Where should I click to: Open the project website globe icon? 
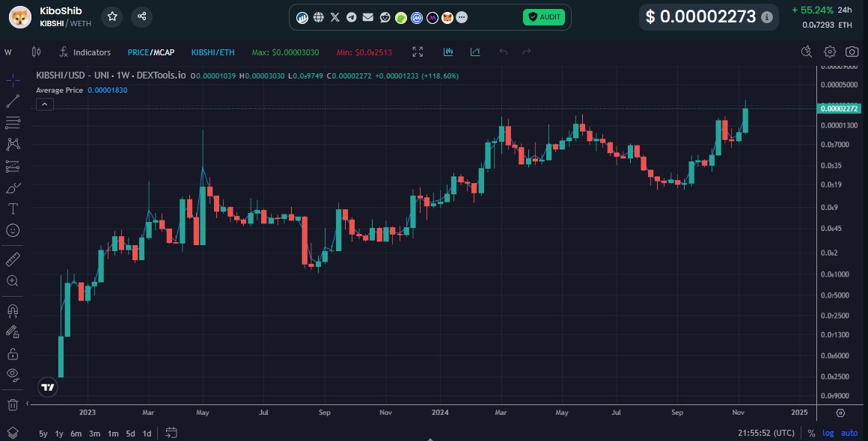318,17
